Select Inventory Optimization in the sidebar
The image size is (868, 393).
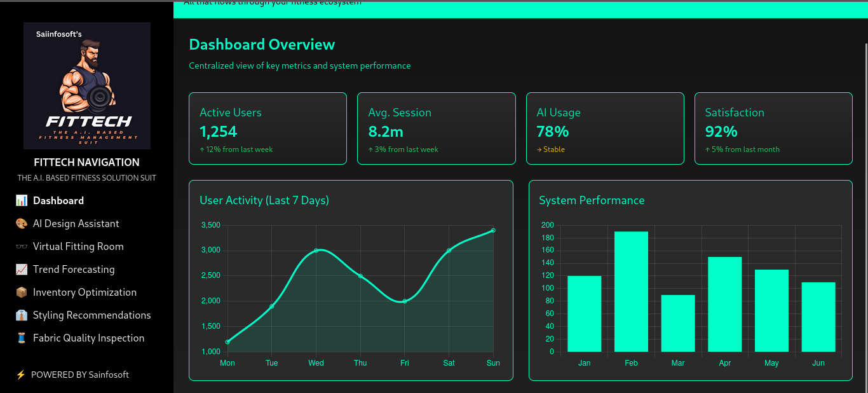pos(85,293)
